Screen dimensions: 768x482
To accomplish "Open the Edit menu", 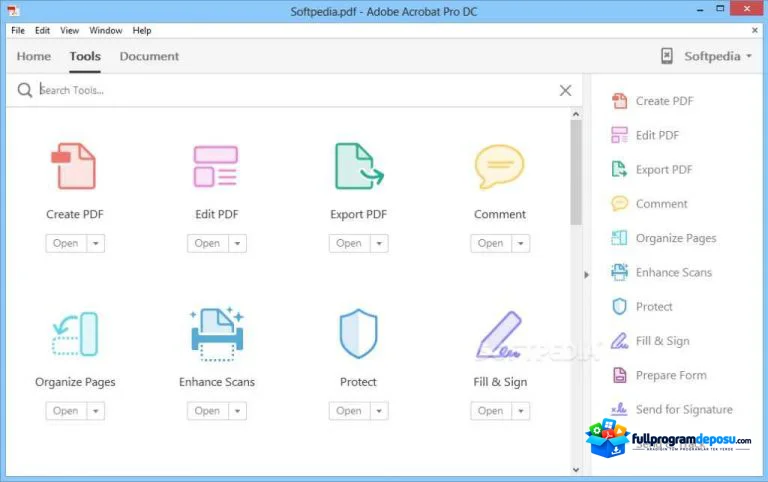I will point(43,30).
